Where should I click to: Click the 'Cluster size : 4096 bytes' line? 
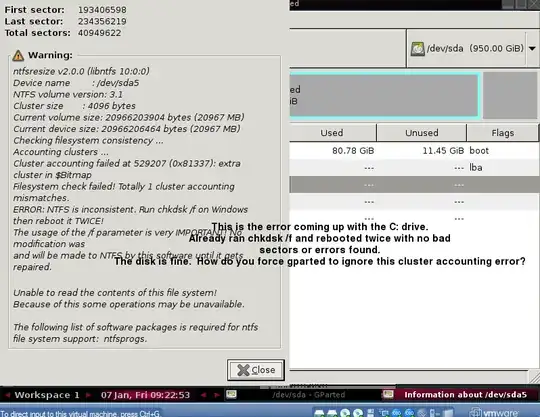74,106
